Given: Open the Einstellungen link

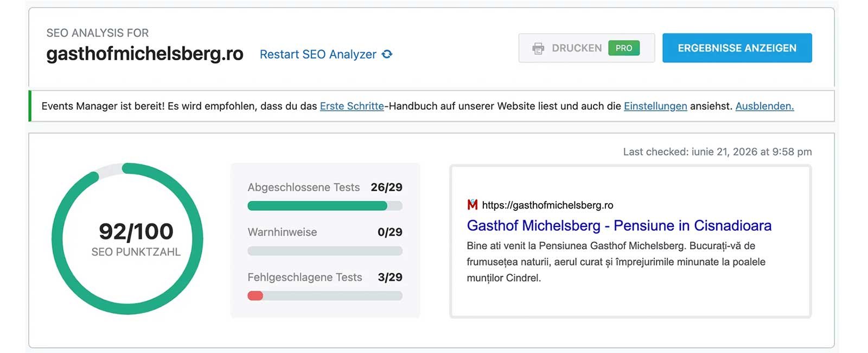Looking at the screenshot, I should tap(655, 106).
